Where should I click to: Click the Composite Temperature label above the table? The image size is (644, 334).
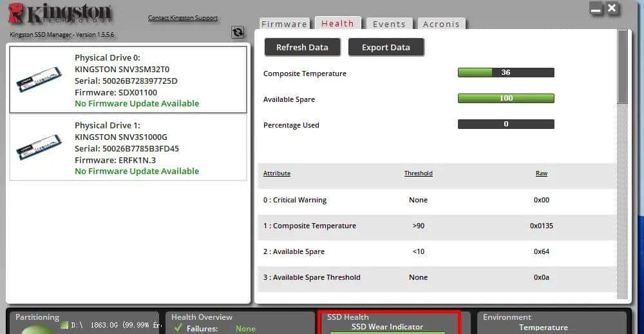pos(305,74)
